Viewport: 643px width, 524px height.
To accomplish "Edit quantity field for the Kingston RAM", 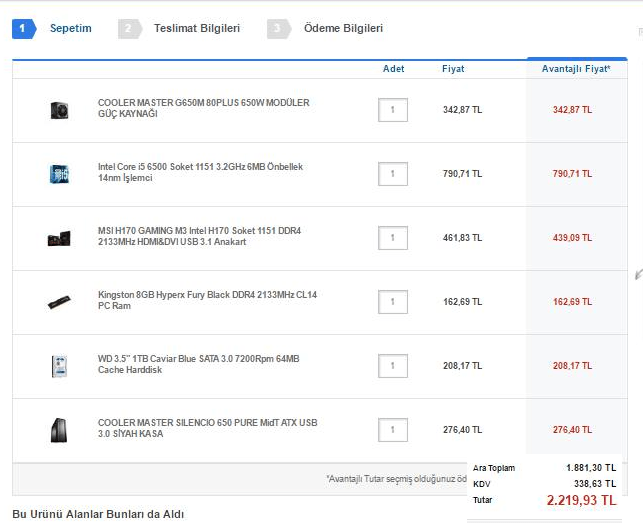I will click(x=393, y=302).
